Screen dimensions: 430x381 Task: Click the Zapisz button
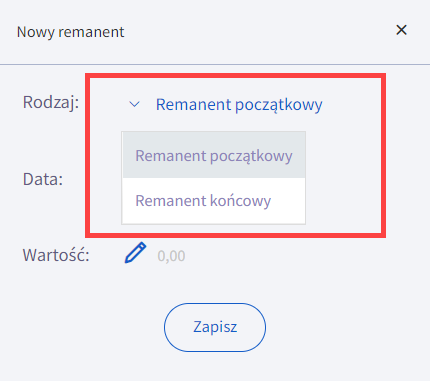(215, 327)
